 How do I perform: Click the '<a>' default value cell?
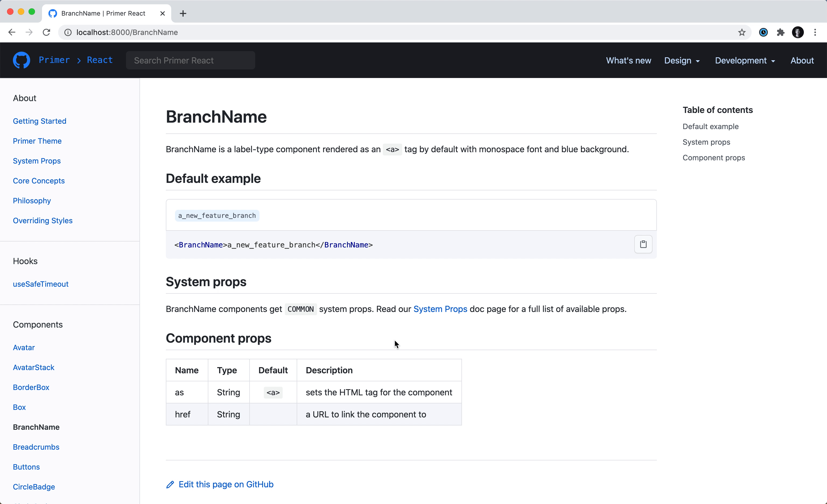point(273,392)
